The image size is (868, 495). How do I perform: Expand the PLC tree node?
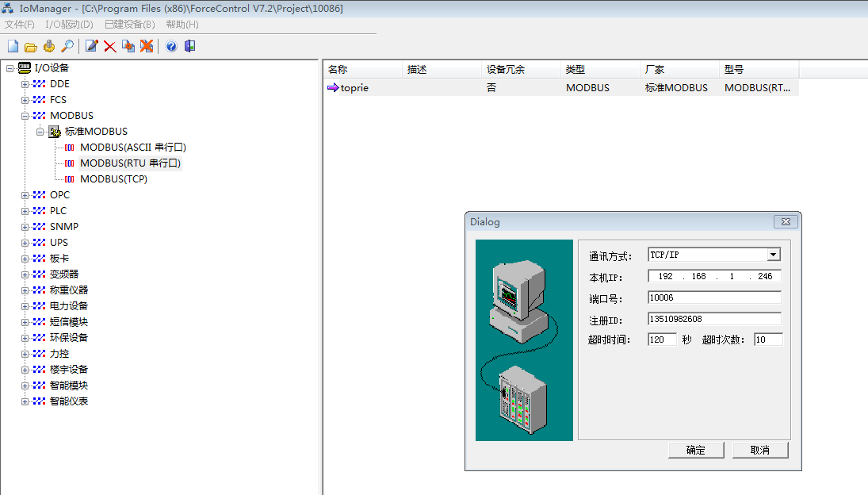point(25,211)
